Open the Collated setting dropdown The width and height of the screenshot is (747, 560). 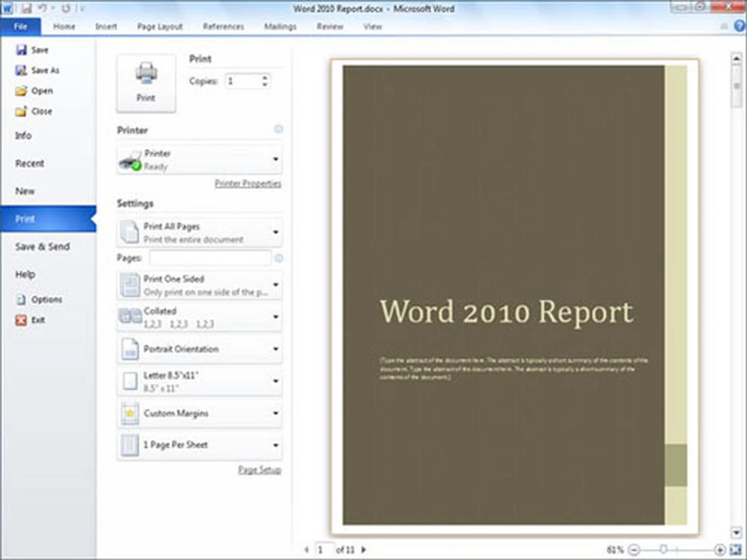click(275, 317)
